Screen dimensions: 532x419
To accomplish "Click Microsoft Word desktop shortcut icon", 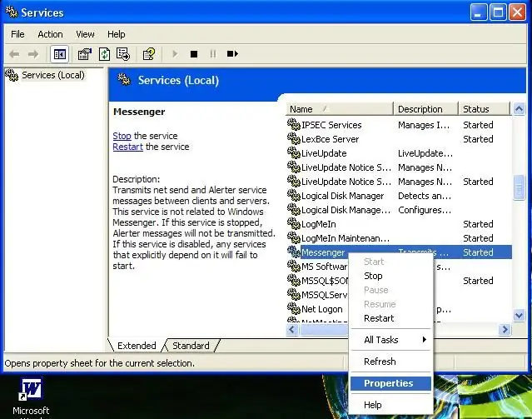I will tap(31, 389).
